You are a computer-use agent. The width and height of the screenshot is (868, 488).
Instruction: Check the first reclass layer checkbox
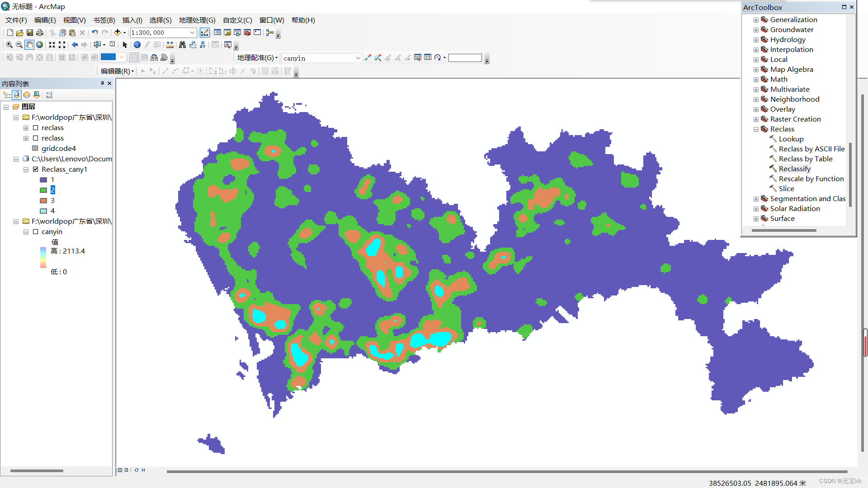tap(36, 128)
